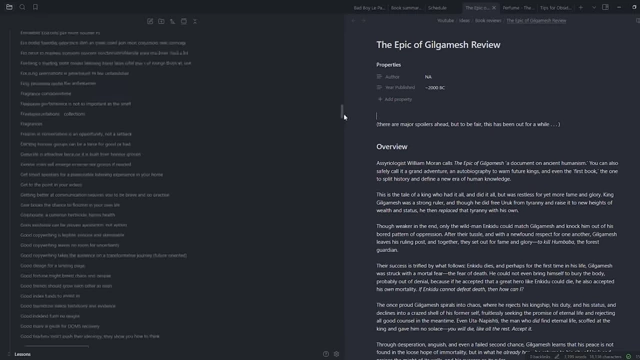Collapse all folders in file explorer
Image resolution: width=640 pixels, height=360 pixels.
[x=195, y=21]
